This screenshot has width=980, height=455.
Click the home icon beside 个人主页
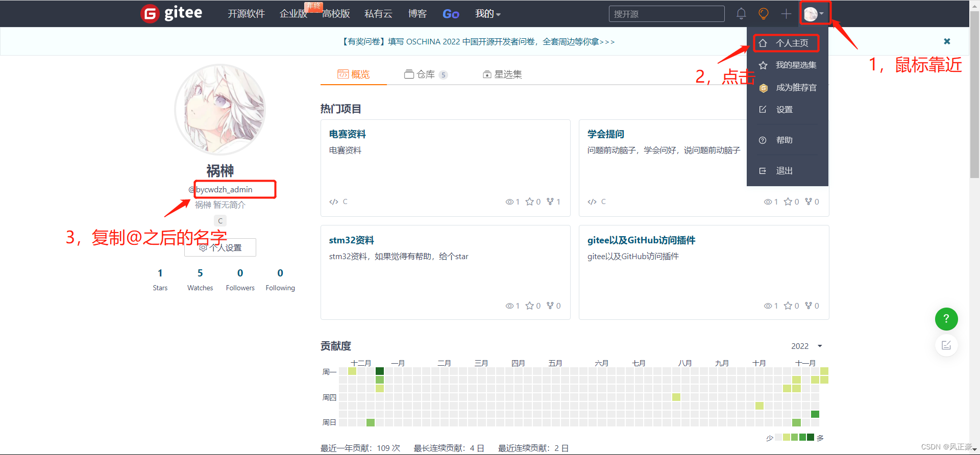tap(763, 43)
